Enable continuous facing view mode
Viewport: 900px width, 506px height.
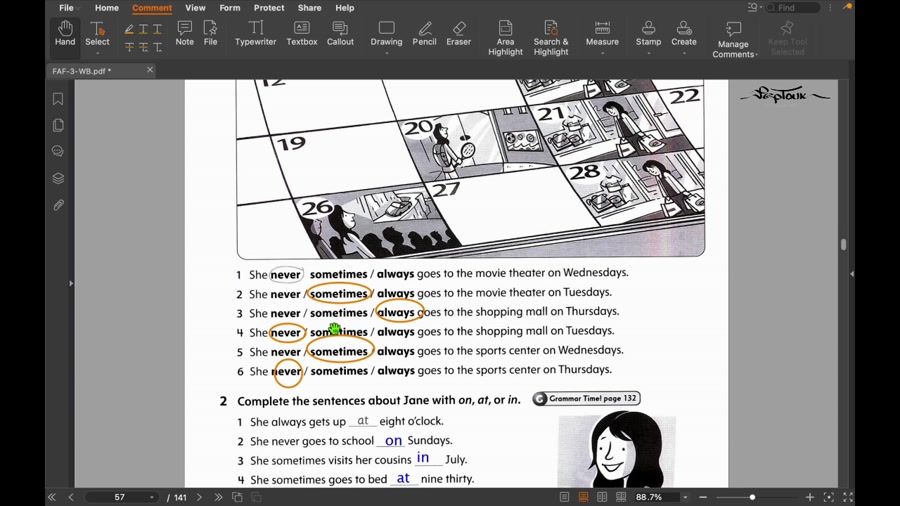[621, 497]
